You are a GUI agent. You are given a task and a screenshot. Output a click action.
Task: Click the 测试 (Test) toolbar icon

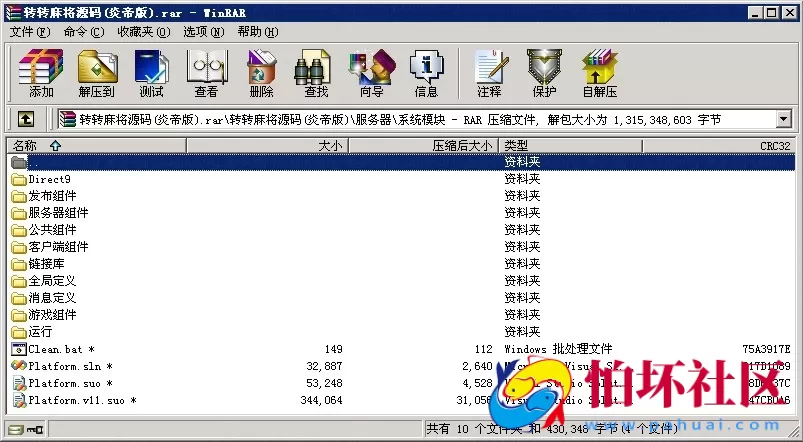tap(152, 73)
